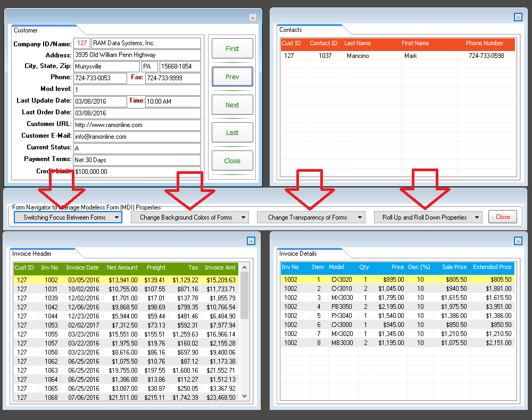The image size is (532, 420).
Task: Click the Customer URL input field
Action: 137,125
